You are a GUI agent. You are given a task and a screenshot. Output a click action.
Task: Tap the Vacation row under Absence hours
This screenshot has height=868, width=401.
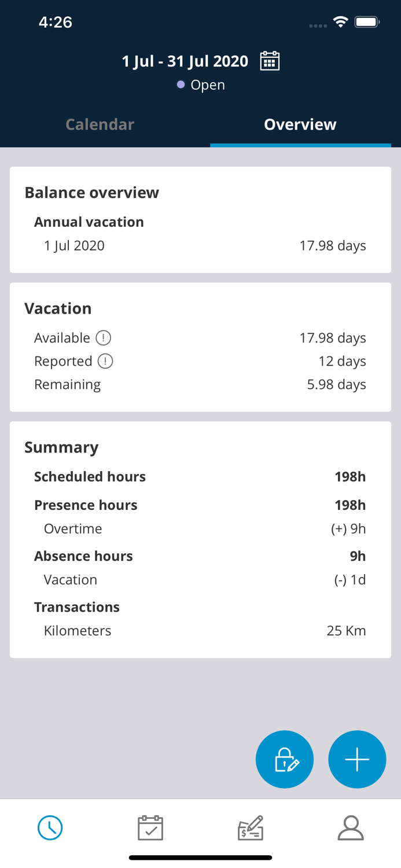coord(200,579)
